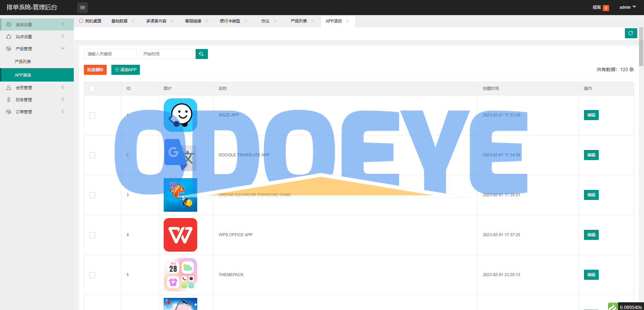
Task: Close the 客服链接 tab
Action: pyautogui.click(x=207, y=21)
